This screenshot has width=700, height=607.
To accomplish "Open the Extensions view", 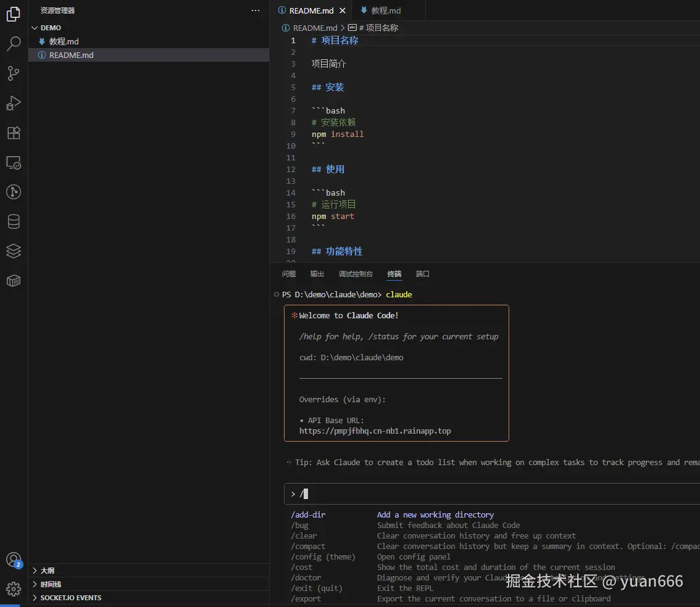I will pyautogui.click(x=14, y=133).
